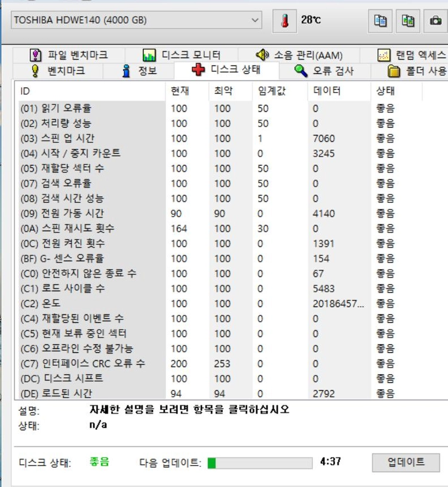Select the (C4) 재할당된 이벤트 수 row

pos(232,319)
